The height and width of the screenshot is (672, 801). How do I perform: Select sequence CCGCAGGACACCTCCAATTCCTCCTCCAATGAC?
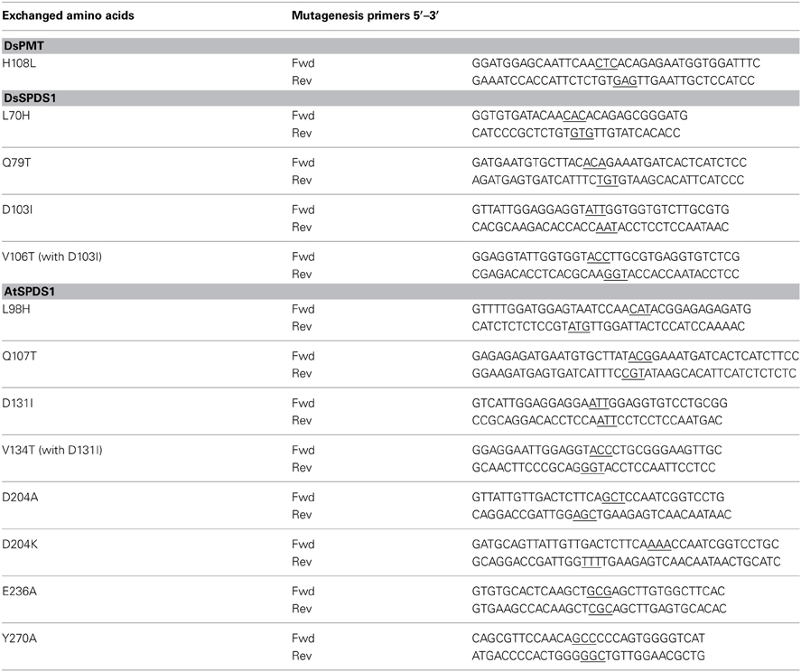pos(597,421)
